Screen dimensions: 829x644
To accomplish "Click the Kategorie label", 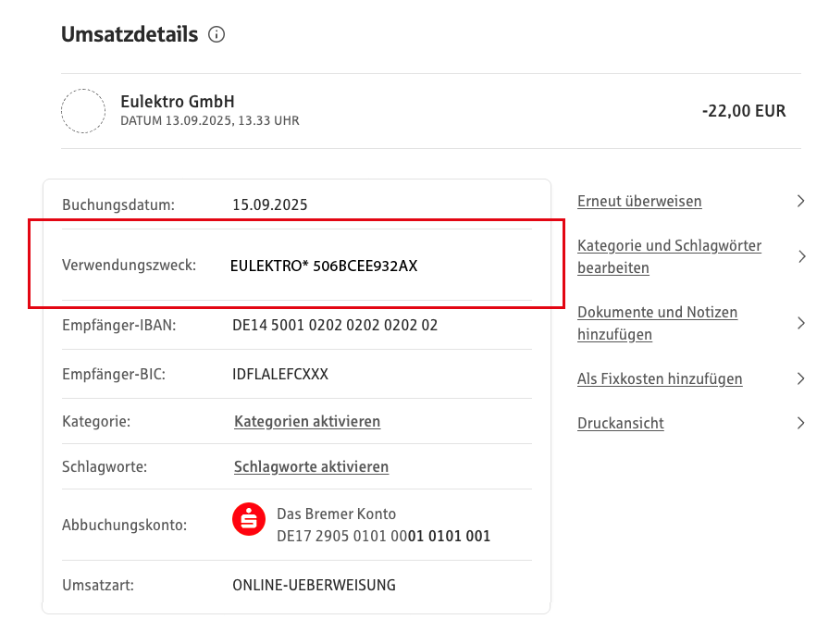I will [96, 421].
